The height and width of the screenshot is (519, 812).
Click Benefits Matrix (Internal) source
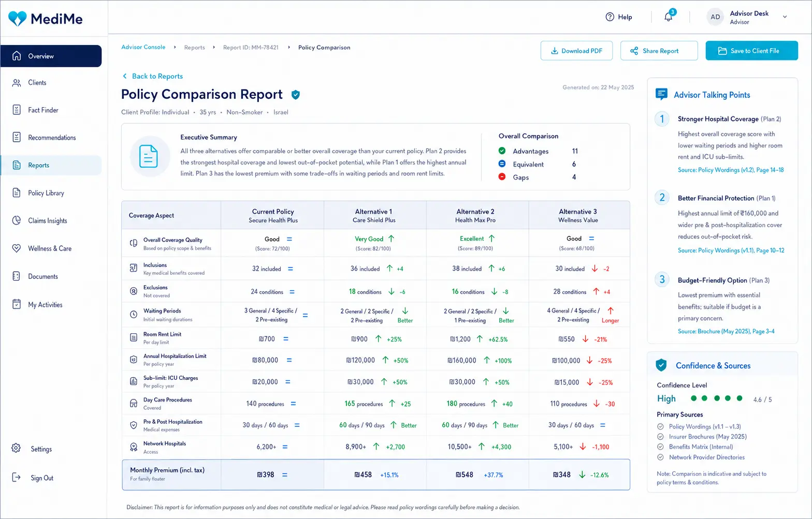point(701,447)
